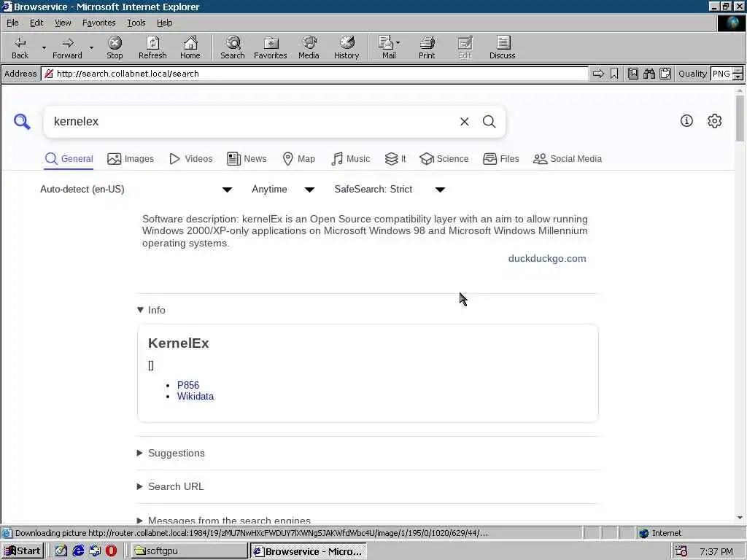Click the binoculars icon in the address bar
Screen dimensions: 747x560
pos(649,74)
